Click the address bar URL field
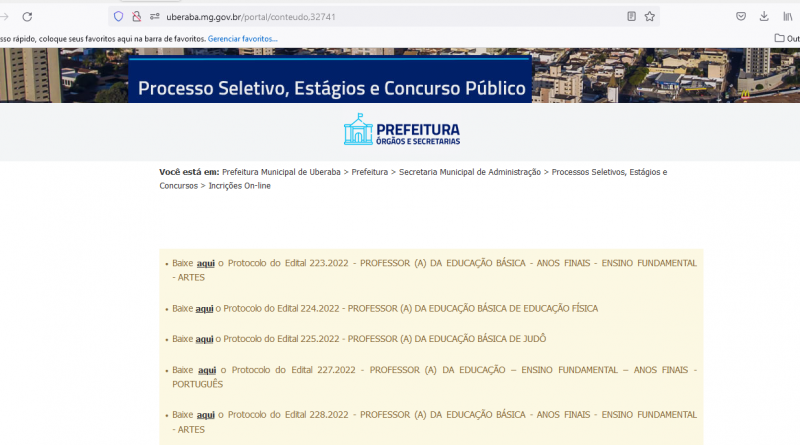The image size is (800, 445). tap(380, 16)
